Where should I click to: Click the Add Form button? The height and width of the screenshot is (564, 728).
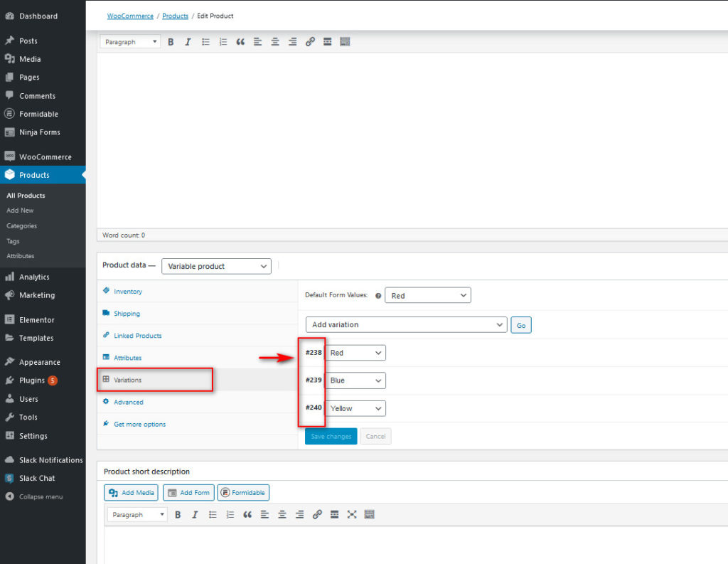pyautogui.click(x=188, y=492)
